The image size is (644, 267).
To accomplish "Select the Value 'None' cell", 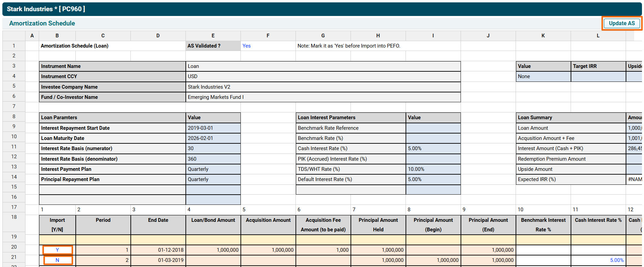I will point(543,76).
